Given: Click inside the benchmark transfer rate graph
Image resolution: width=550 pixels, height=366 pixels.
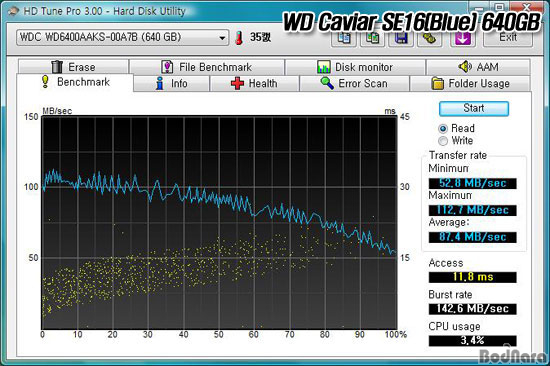Looking at the screenshot, I should click(x=219, y=222).
